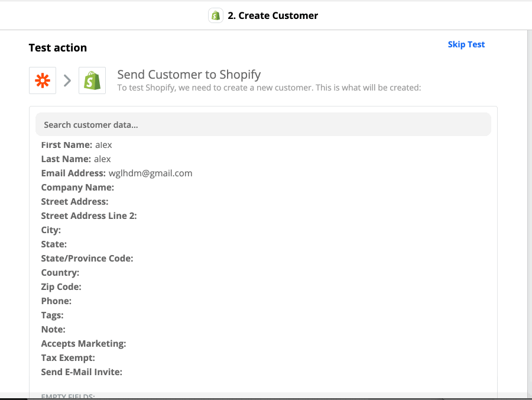The image size is (532, 400).
Task: Click the vertical scrollbar on the right
Action: pos(530,214)
